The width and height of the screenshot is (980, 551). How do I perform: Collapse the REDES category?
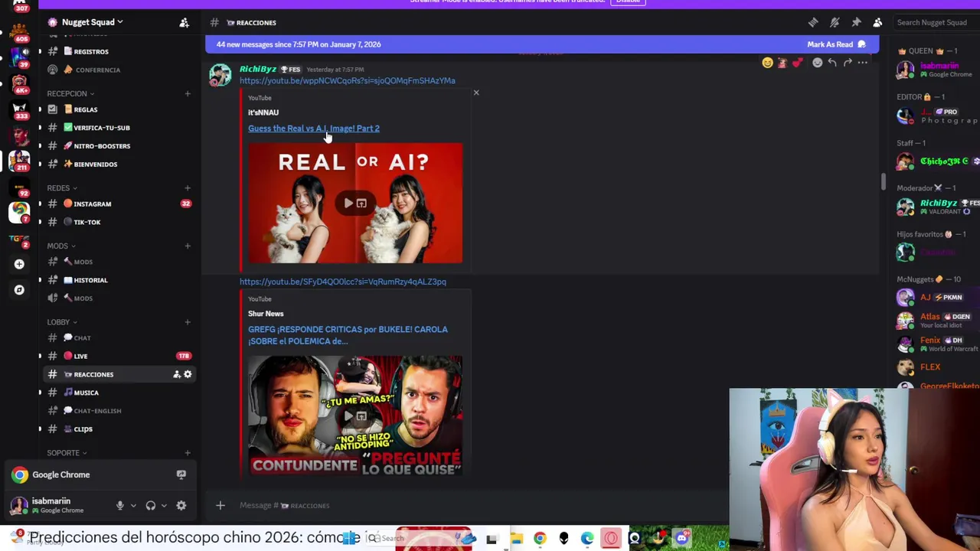[x=61, y=188]
